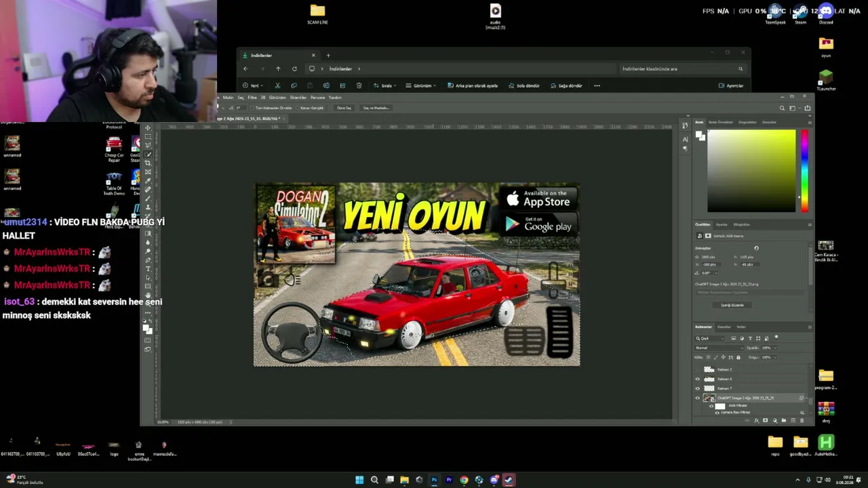
Task: Filter layers by pixel layer icon
Action: click(733, 338)
